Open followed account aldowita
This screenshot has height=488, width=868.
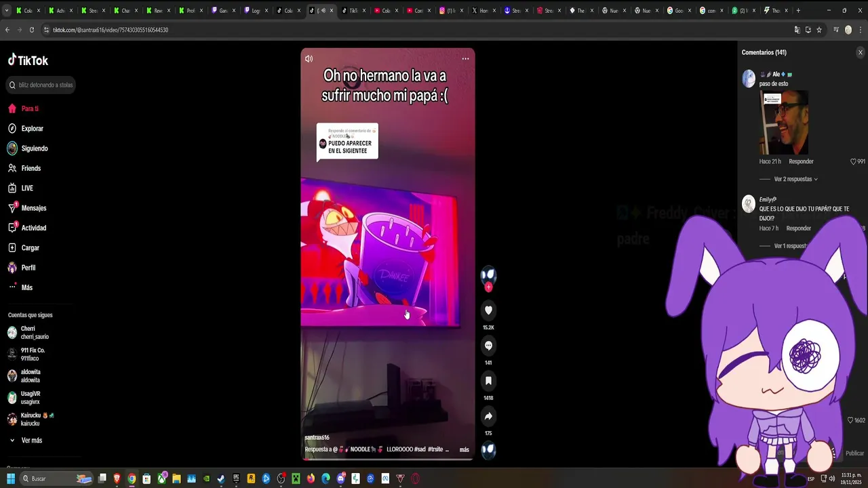24,376
